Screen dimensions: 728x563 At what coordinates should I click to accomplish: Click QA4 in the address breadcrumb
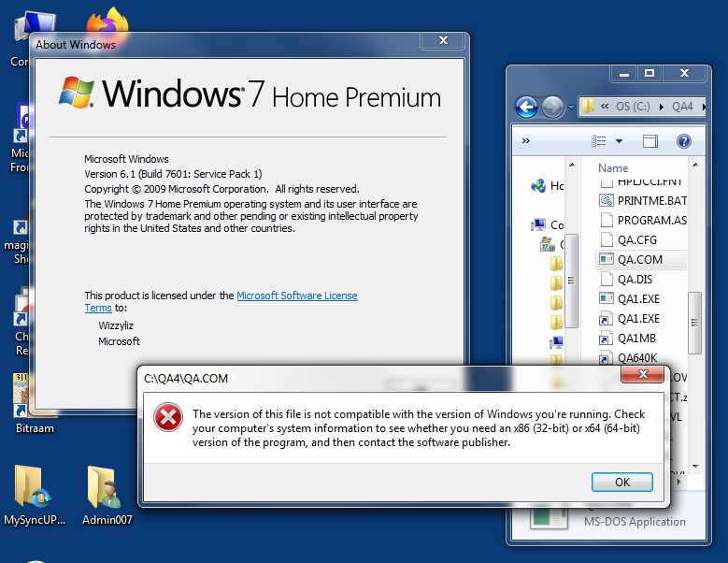682,107
